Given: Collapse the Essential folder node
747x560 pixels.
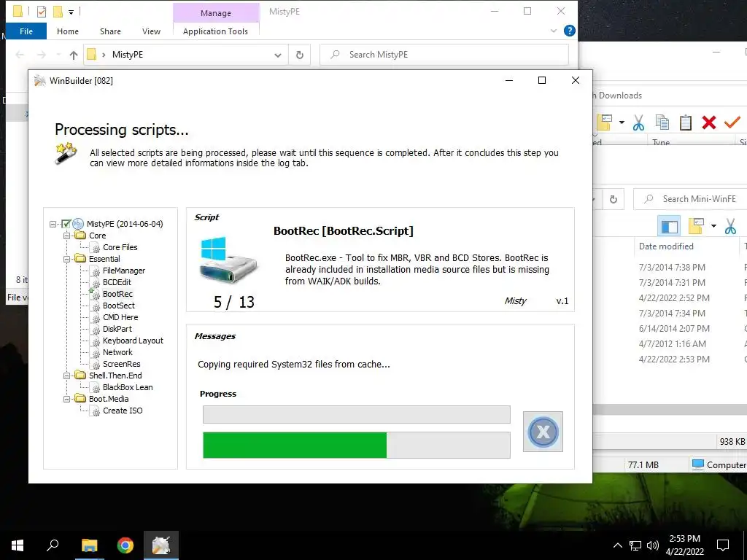Looking at the screenshot, I should click(x=66, y=259).
